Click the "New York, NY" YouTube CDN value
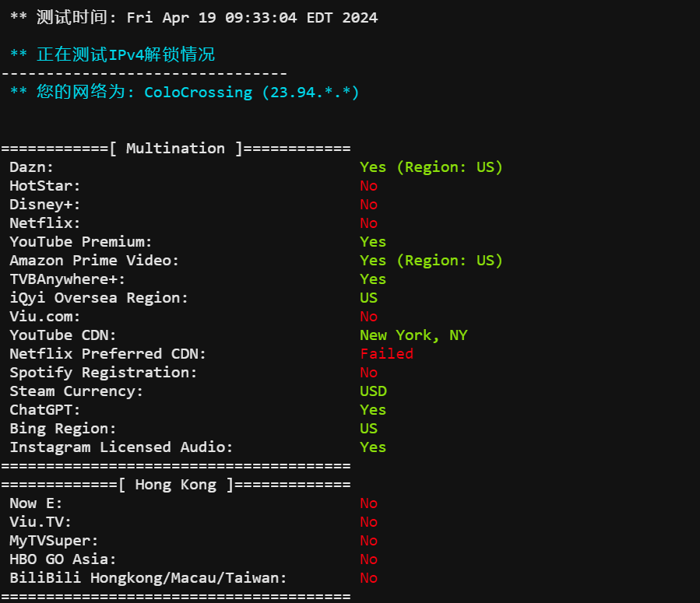The image size is (700, 603). point(413,335)
